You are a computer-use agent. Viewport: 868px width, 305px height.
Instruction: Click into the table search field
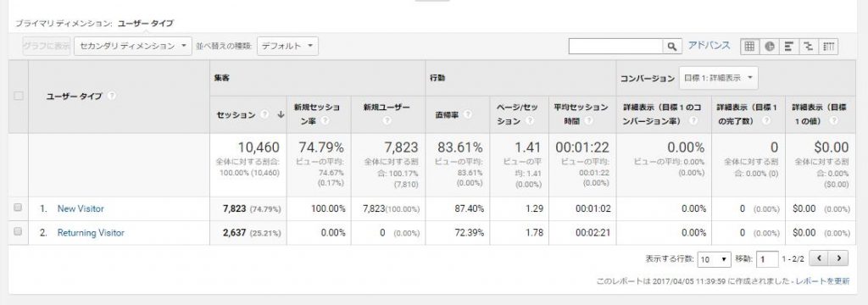coord(616,47)
